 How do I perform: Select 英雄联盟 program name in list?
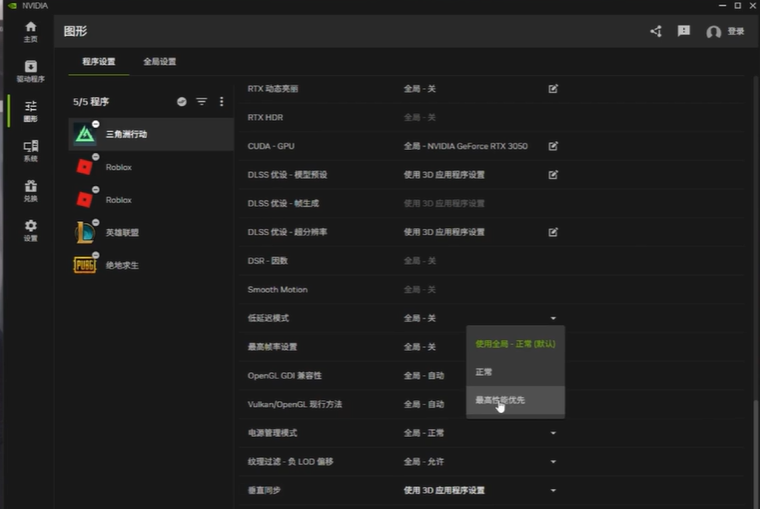click(122, 233)
